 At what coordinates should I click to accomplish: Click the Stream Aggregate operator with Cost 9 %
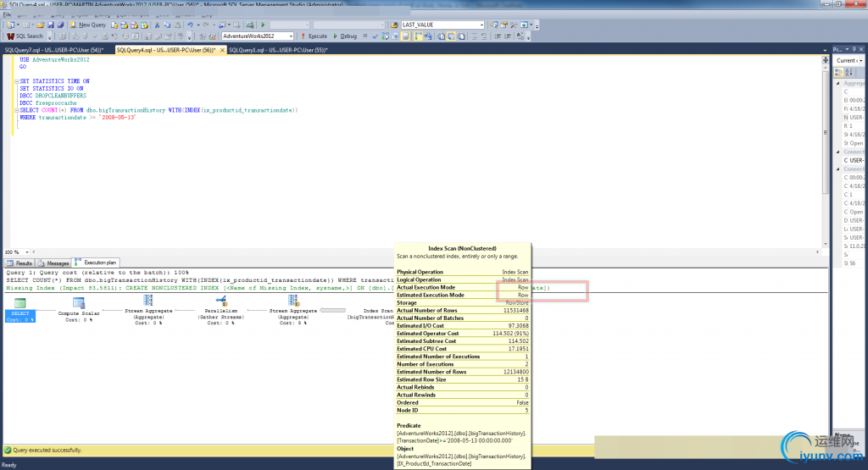[x=292, y=310]
